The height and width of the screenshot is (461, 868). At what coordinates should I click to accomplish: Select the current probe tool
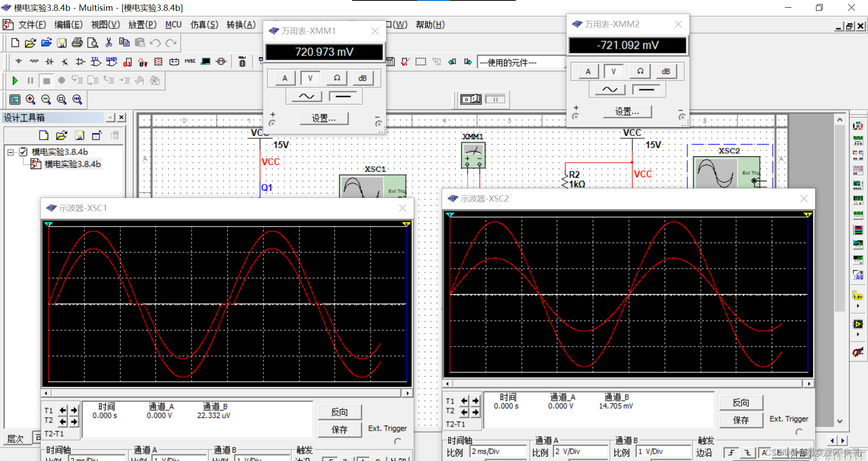coord(858,352)
